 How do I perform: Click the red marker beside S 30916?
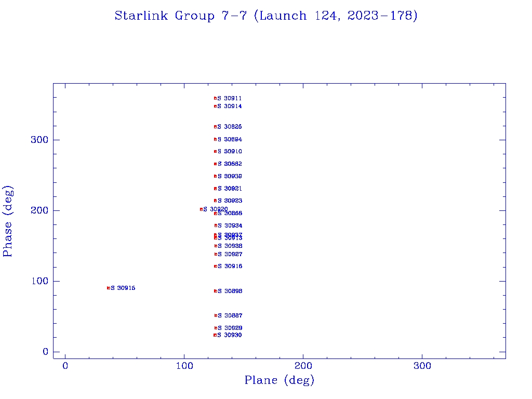216,267
